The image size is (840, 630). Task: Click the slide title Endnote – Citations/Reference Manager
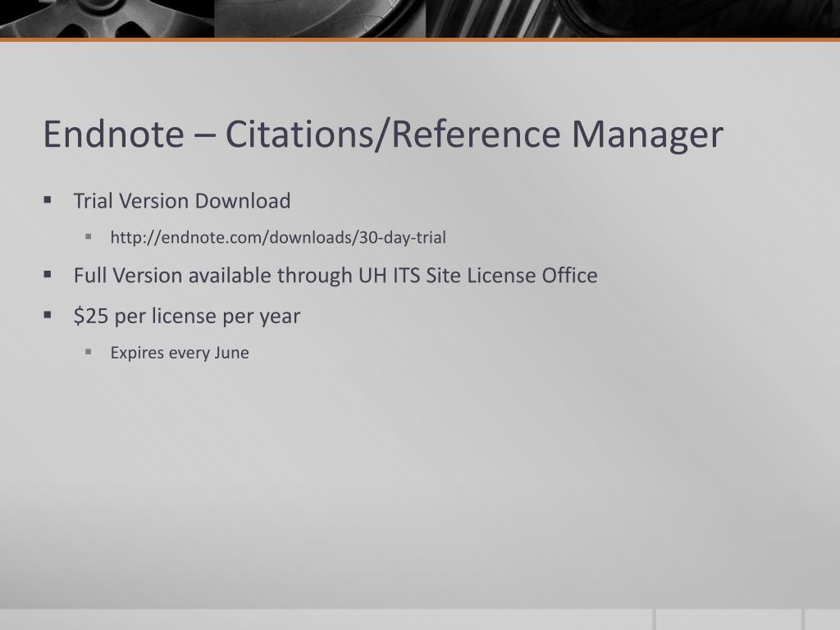[x=383, y=135]
